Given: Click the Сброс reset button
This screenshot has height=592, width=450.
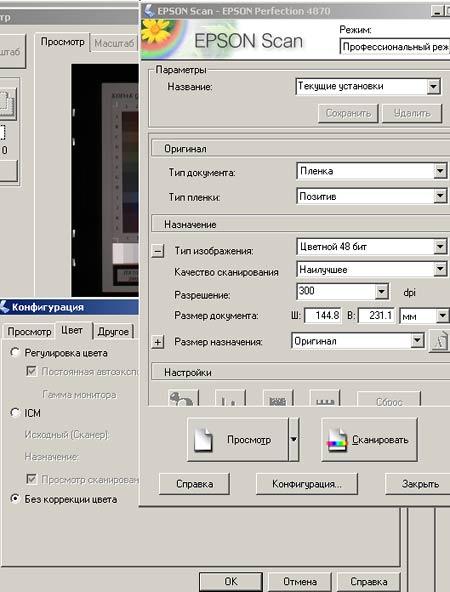Looking at the screenshot, I should coord(389,399).
